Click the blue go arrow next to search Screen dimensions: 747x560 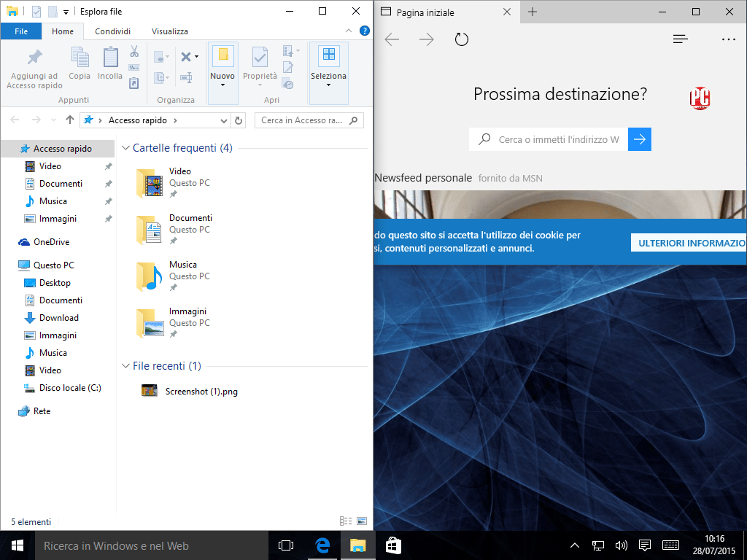(x=640, y=139)
